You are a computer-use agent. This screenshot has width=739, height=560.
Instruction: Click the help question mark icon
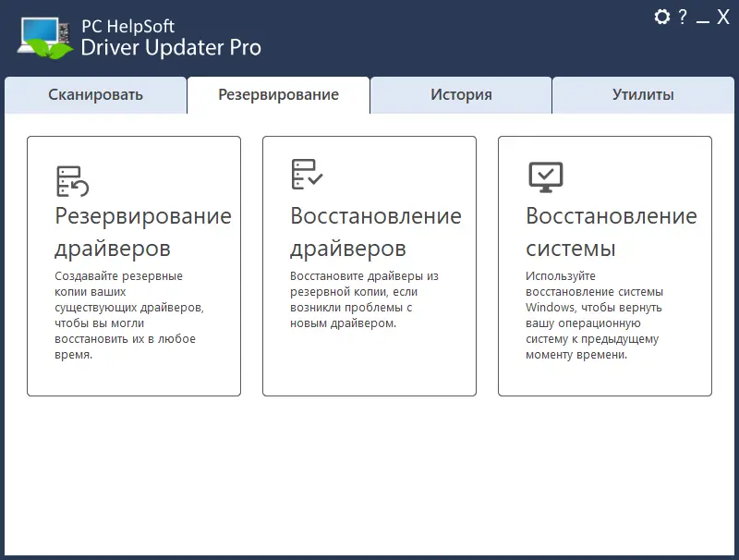coord(683,17)
